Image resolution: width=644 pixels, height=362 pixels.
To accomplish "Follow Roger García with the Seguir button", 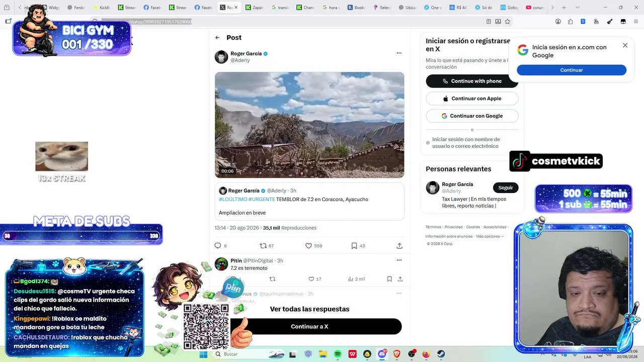I will (506, 188).
